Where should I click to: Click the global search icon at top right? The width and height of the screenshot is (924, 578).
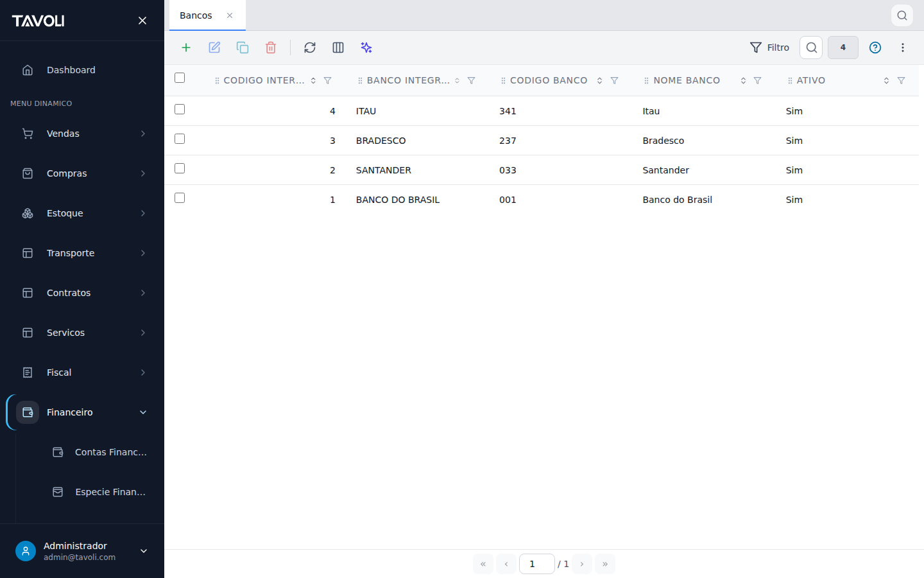point(902,15)
